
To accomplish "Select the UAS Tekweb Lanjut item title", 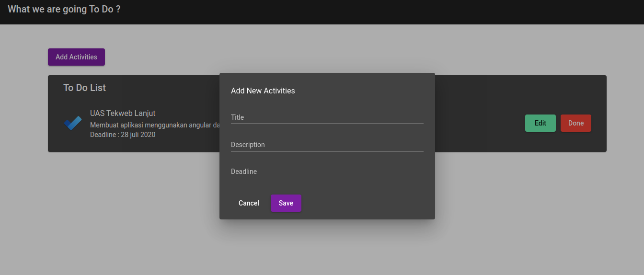I will pyautogui.click(x=123, y=113).
